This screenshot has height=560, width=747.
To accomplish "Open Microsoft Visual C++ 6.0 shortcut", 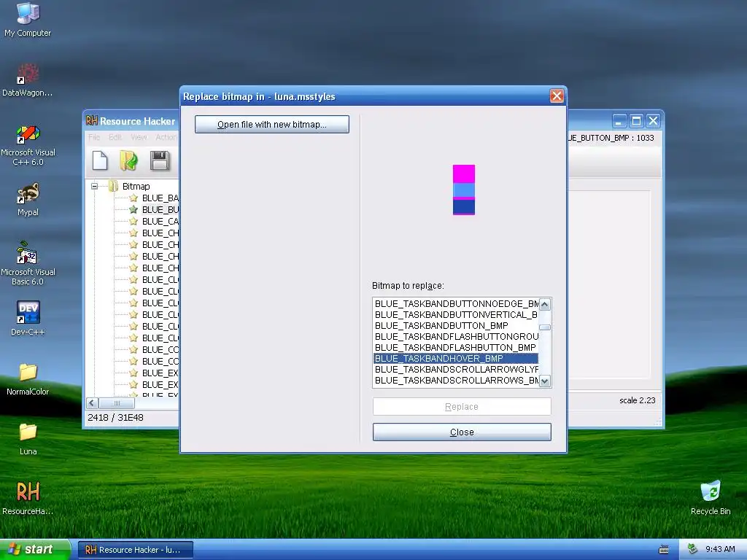I will click(x=28, y=145).
